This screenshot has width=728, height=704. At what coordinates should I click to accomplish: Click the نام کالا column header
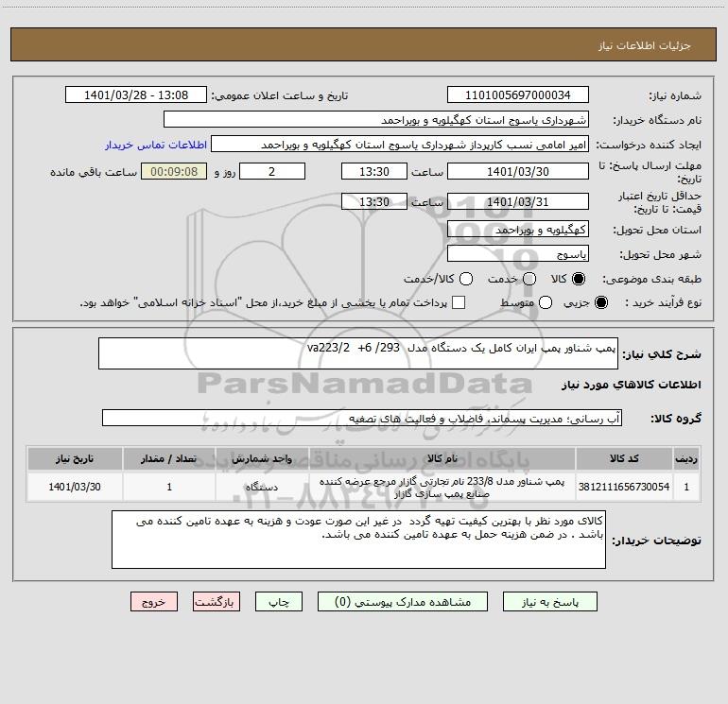point(442,458)
